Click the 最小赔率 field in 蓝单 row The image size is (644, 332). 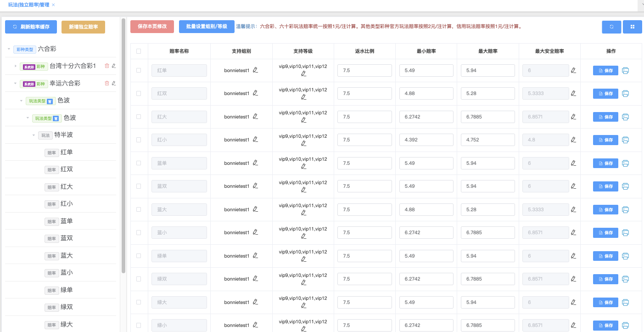(x=426, y=163)
